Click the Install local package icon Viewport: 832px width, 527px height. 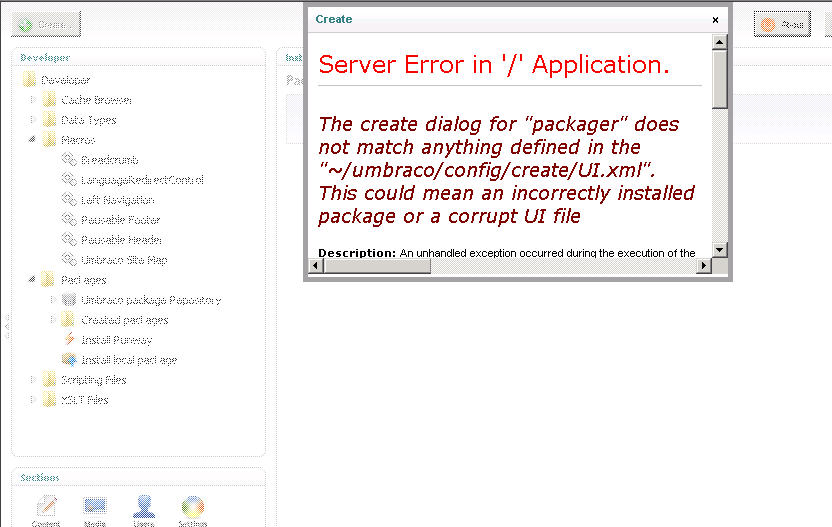(70, 360)
